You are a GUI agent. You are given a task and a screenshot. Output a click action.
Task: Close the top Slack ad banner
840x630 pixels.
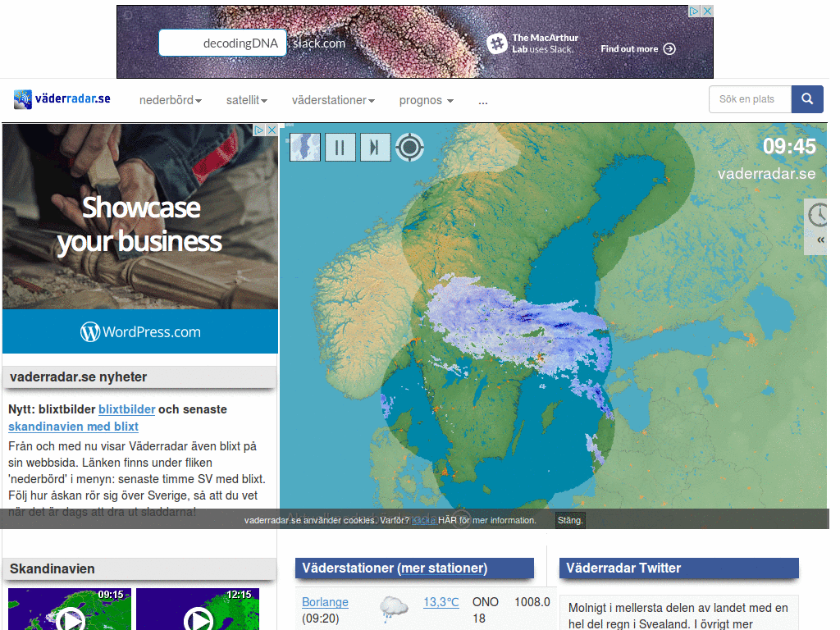pos(708,11)
